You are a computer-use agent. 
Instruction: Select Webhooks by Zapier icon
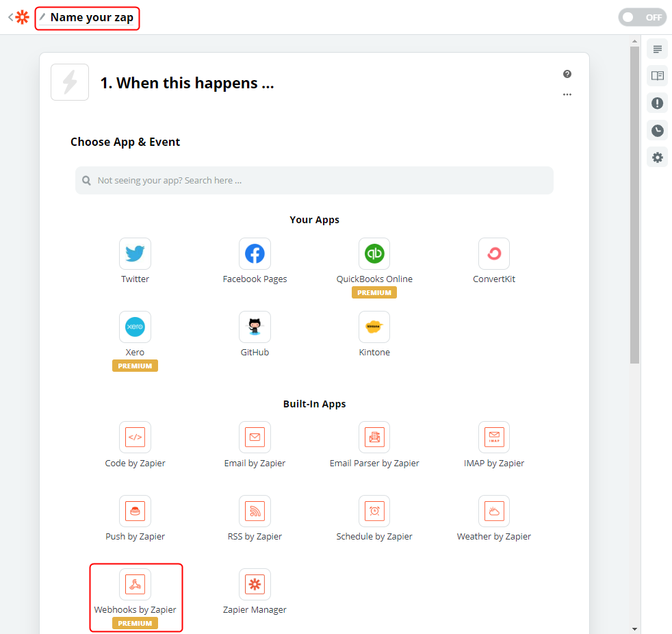pos(135,584)
